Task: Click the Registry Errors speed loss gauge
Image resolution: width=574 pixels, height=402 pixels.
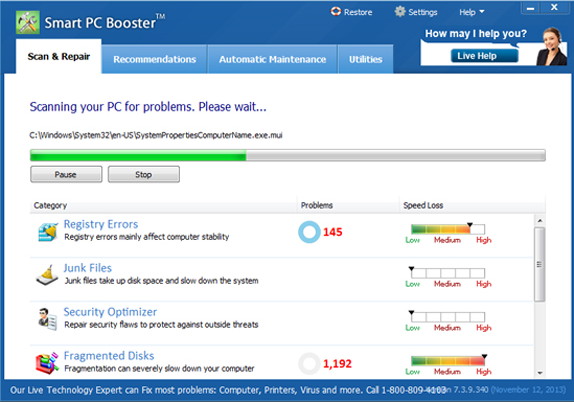Action: [448, 229]
